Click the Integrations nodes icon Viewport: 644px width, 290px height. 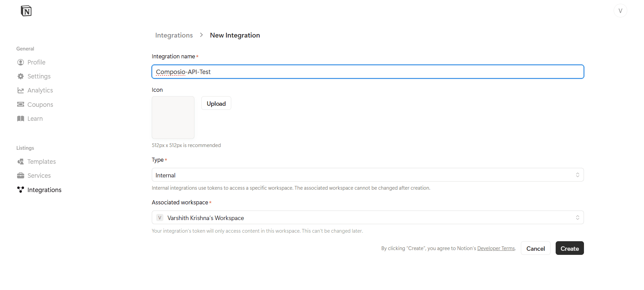tap(21, 190)
